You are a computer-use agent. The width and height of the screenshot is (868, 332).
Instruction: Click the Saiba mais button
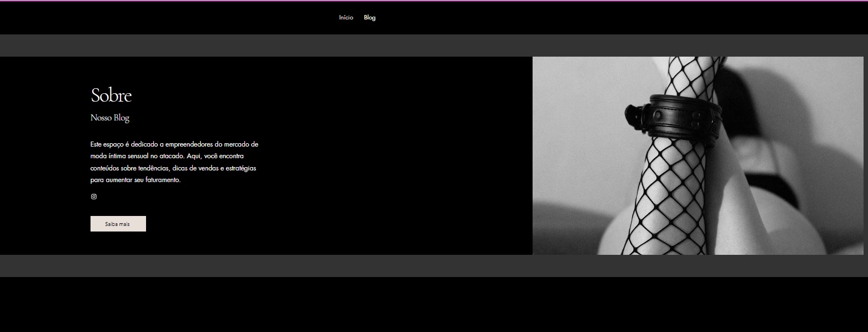coord(118,224)
